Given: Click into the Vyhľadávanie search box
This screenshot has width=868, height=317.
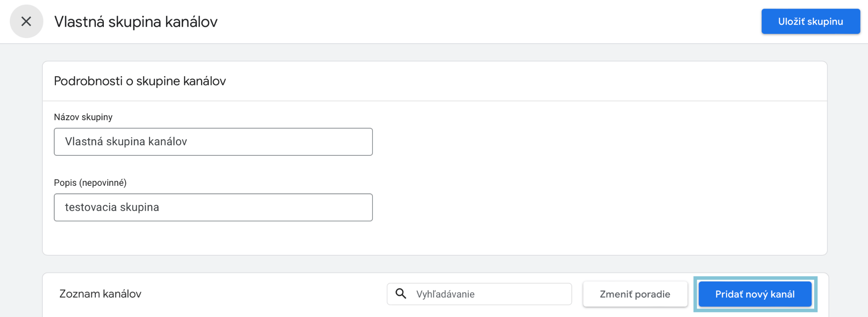Looking at the screenshot, I should [479, 294].
